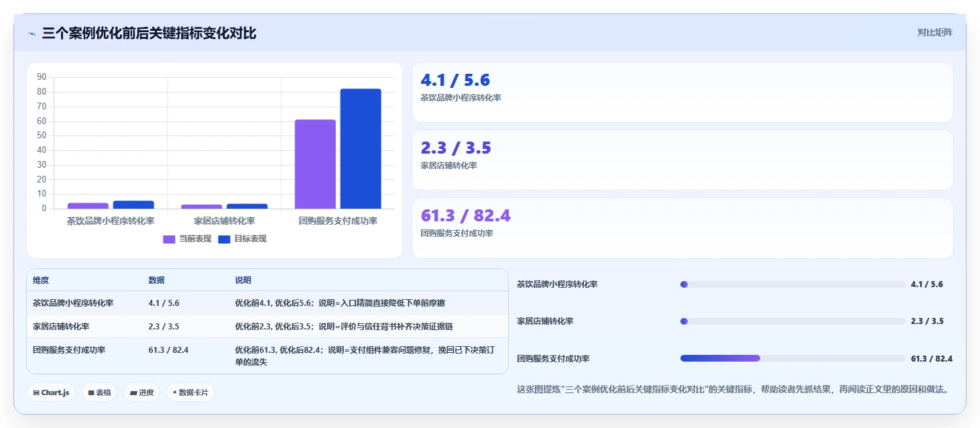Viewport: 980px width, 428px height.
Task: Click the 团购服务支付成功率 caption under 61.3 / 82.4 card
Action: coord(456,233)
